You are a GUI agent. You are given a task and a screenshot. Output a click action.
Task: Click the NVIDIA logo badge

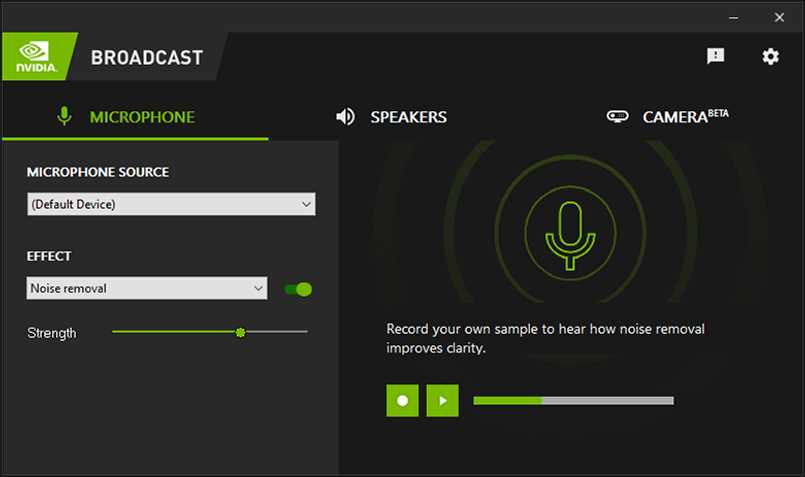tap(39, 56)
